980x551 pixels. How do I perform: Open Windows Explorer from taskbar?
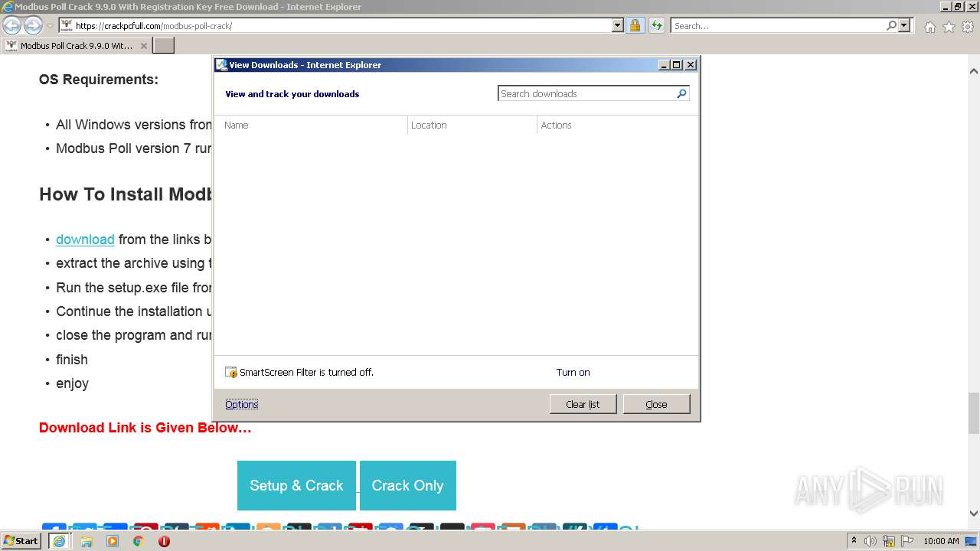pos(87,541)
